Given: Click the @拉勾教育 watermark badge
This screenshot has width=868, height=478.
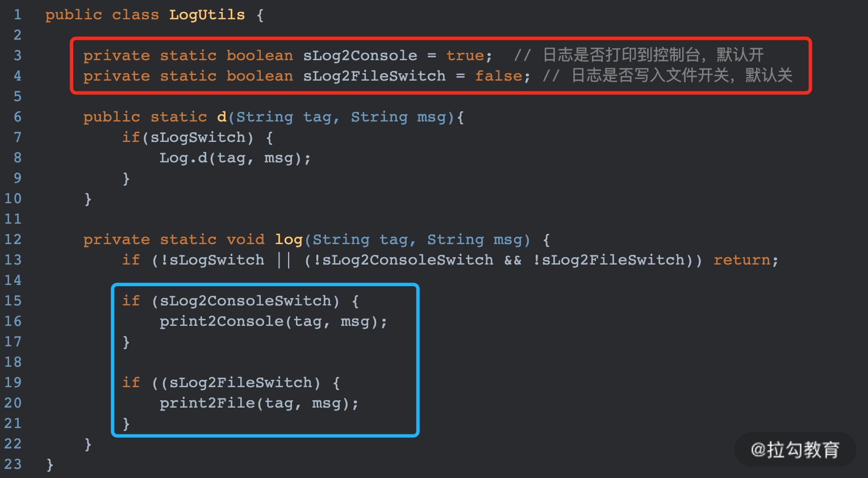Looking at the screenshot, I should (x=795, y=450).
